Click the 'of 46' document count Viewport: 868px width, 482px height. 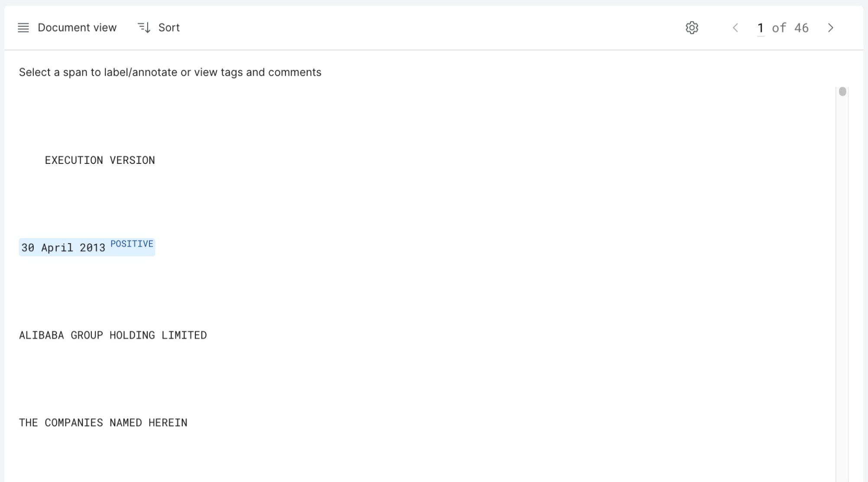pos(790,28)
